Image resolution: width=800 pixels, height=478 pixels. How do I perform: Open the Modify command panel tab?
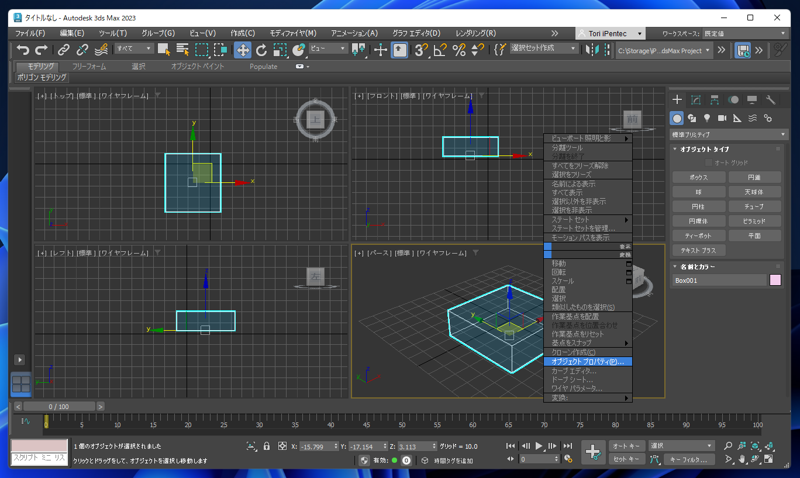pyautogui.click(x=696, y=99)
